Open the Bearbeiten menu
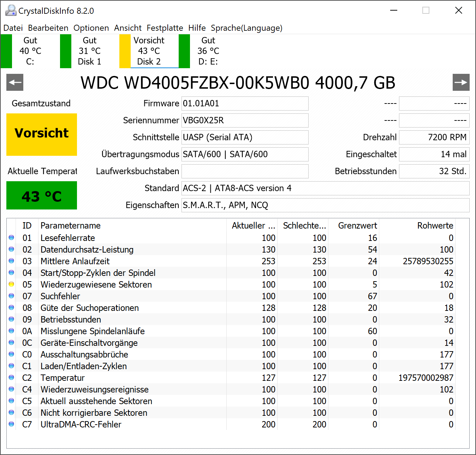Screen dimensions: 476x455 [x=48, y=28]
